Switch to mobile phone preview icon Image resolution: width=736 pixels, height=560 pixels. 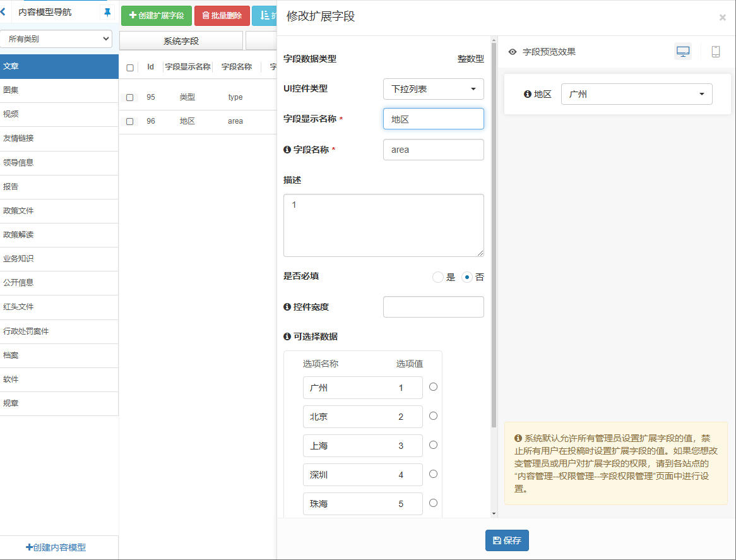(715, 52)
